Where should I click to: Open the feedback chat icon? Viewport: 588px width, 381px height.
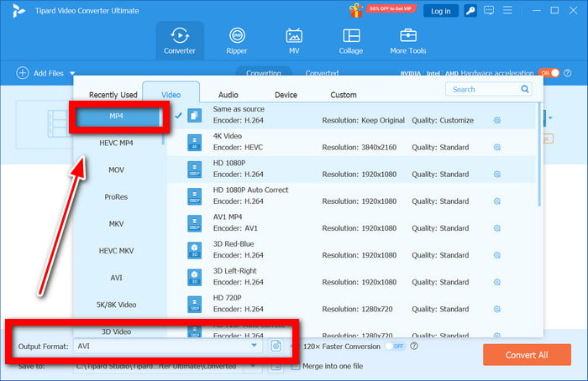click(x=489, y=10)
